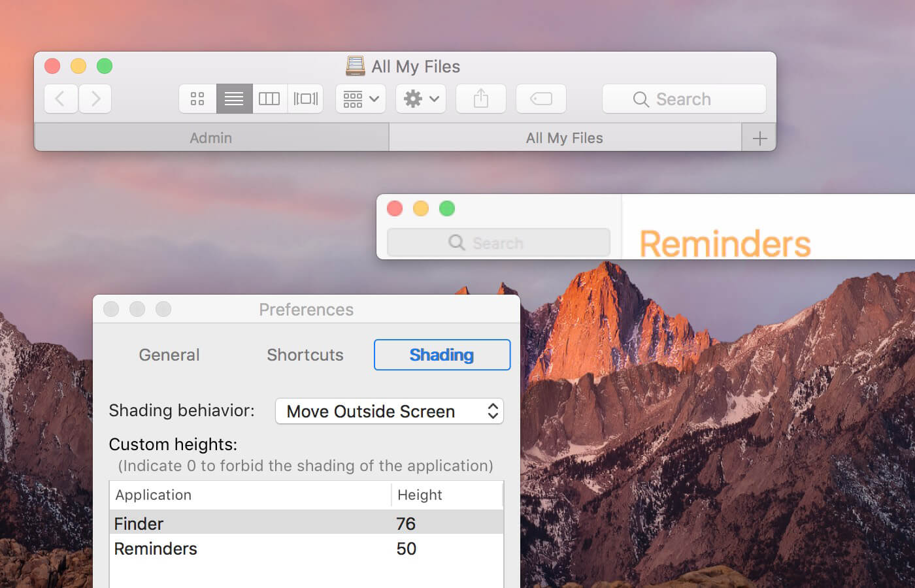Click the Finder search field
915x588 pixels.
click(x=684, y=99)
